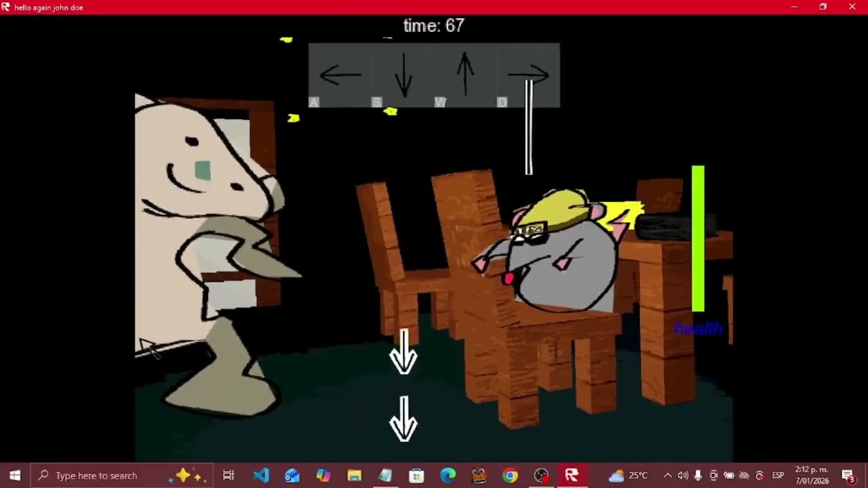
Task: Open Visual Studio Code from the taskbar
Action: pyautogui.click(x=261, y=475)
